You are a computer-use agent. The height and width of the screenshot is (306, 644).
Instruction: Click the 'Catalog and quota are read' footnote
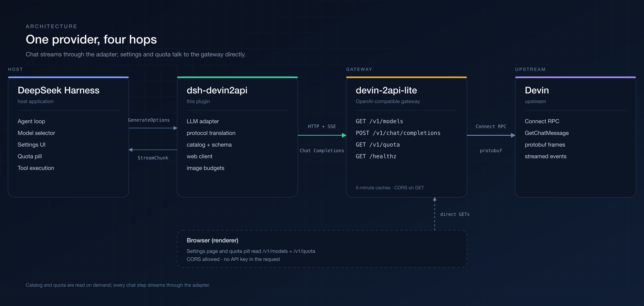point(118,285)
